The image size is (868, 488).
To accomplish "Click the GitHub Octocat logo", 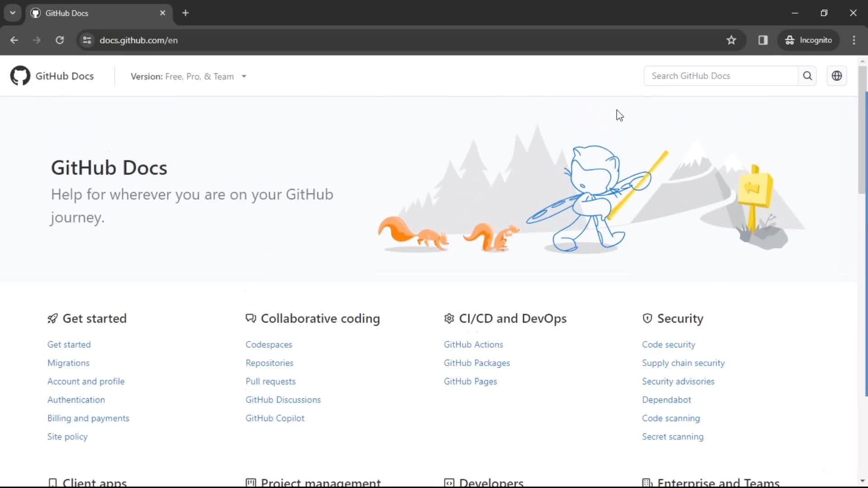I will click(20, 76).
